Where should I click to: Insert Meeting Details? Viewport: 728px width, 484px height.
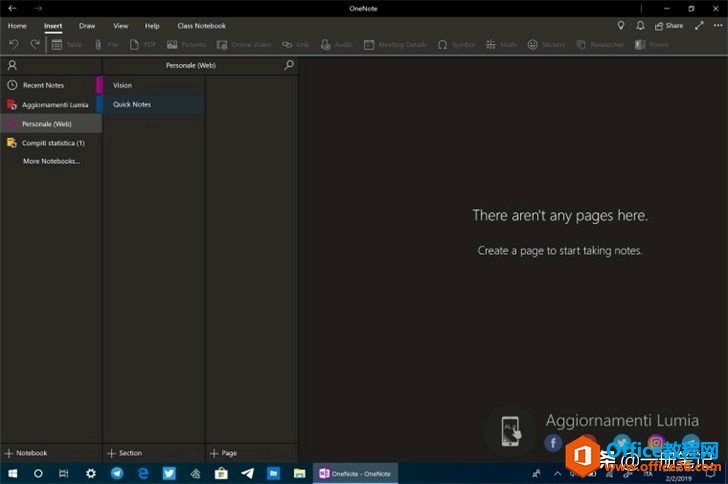point(395,45)
